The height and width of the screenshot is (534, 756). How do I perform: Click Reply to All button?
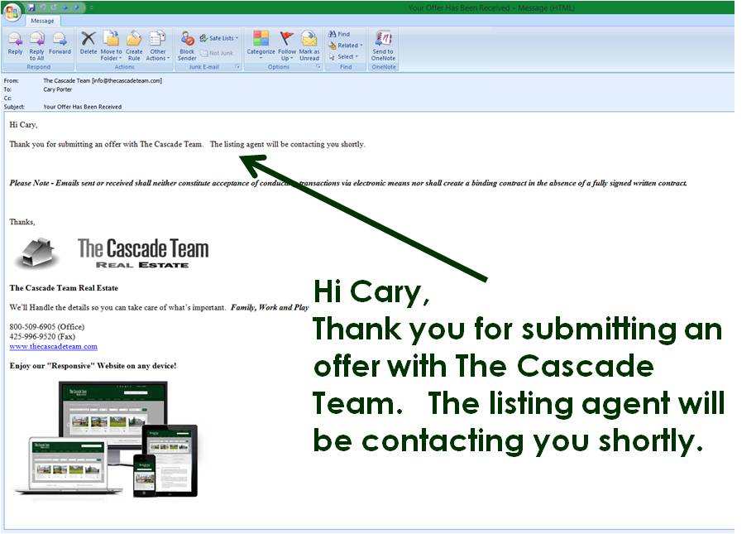click(x=37, y=44)
